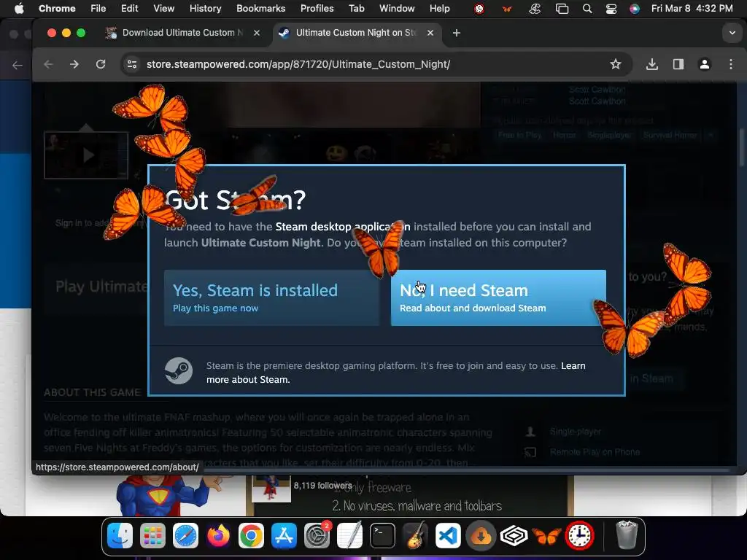Open the Window menu
The width and height of the screenshot is (747, 560).
coord(397,9)
